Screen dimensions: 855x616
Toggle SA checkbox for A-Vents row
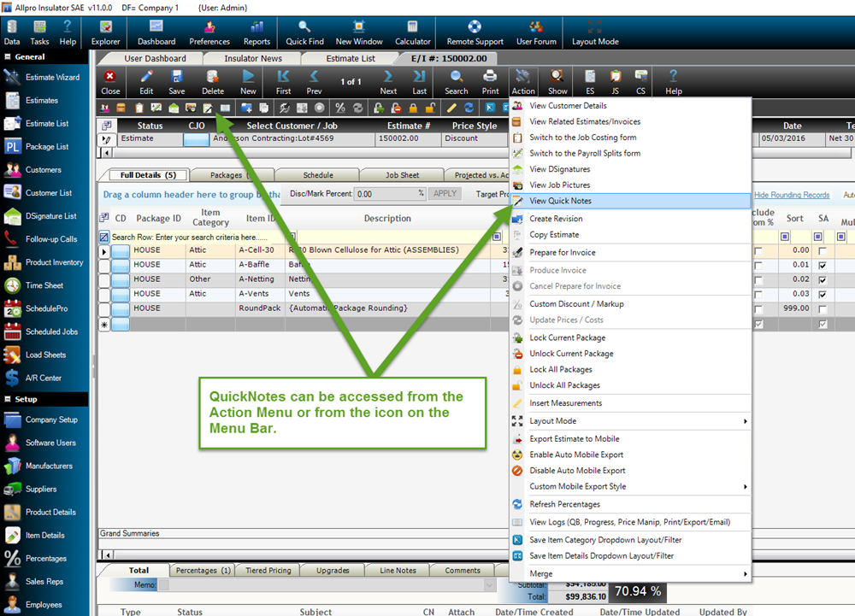coord(823,295)
